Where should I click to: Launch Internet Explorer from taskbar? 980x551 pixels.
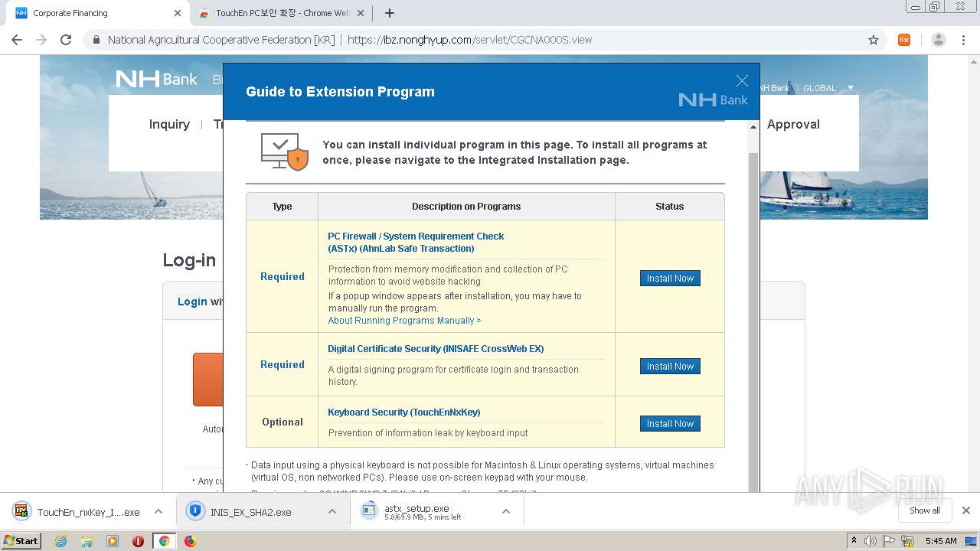pyautogui.click(x=60, y=541)
